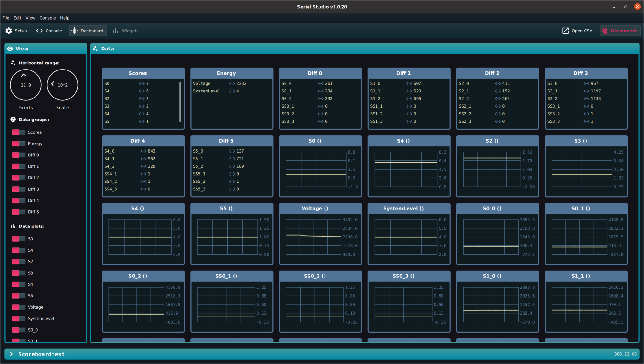
Task: Open the Console view icon
Action: click(x=40, y=31)
